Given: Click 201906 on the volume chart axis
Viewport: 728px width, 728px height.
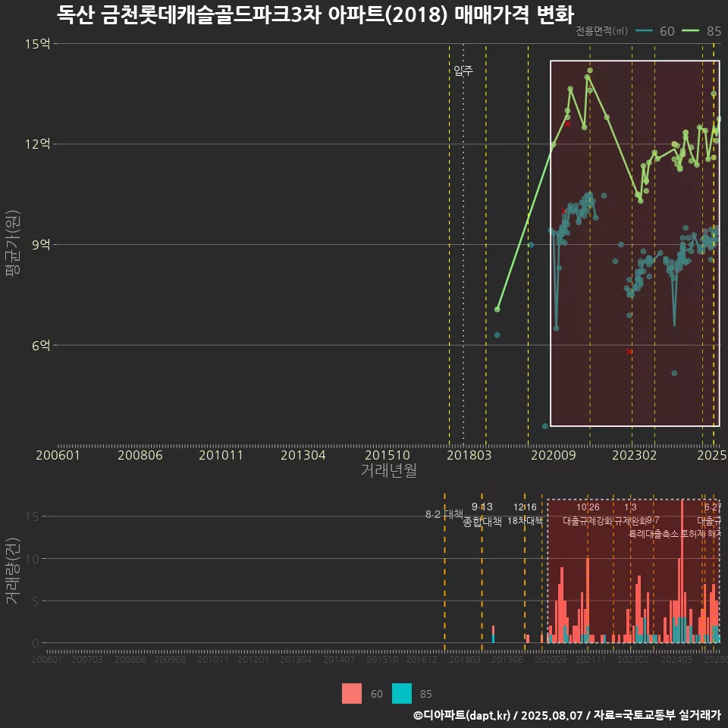Looking at the screenshot, I should pyautogui.click(x=507, y=659).
